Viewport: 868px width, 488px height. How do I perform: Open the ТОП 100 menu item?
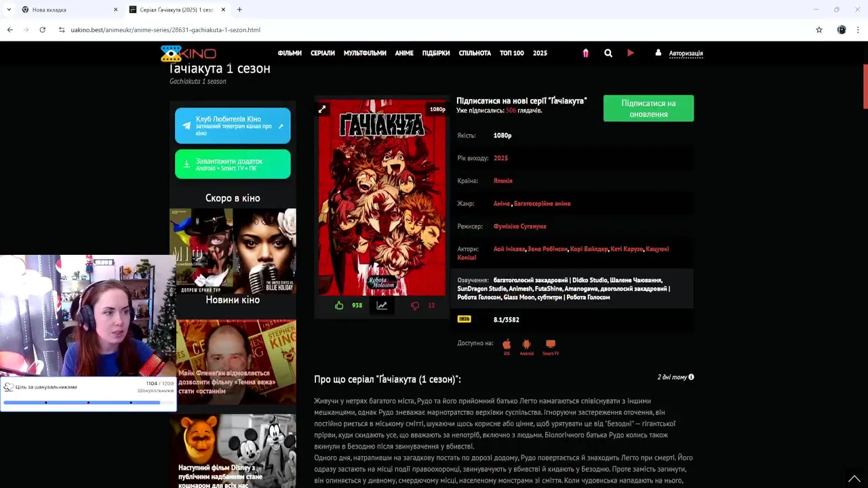coord(512,53)
